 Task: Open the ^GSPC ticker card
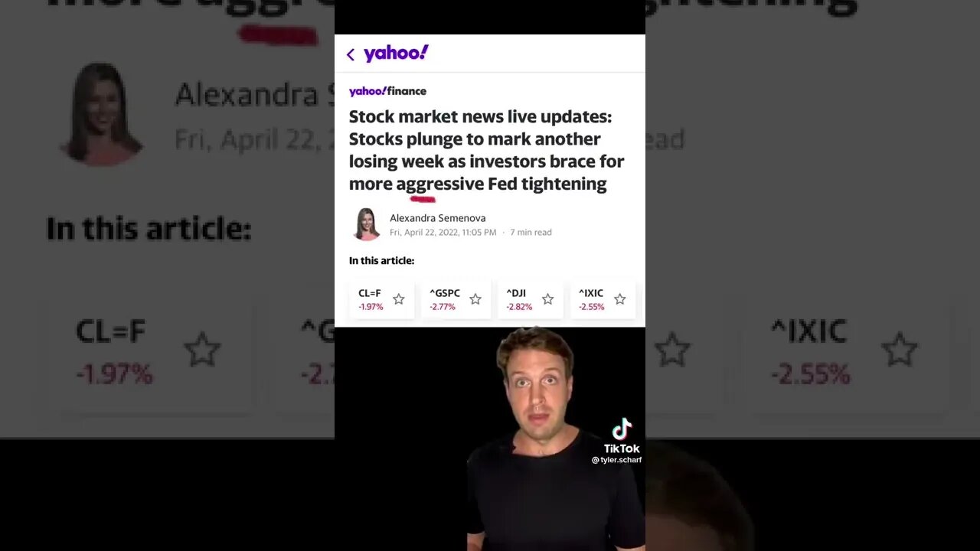click(x=456, y=299)
